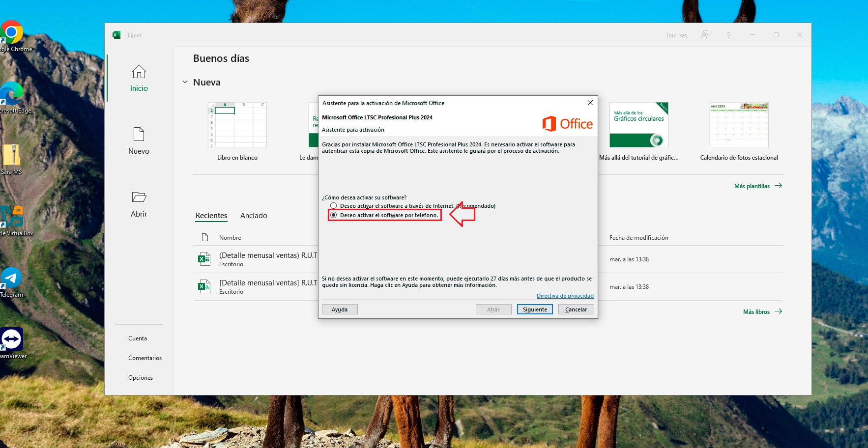Select the Recientes tab
Screen dimensions: 868x448
pyautogui.click(x=211, y=216)
